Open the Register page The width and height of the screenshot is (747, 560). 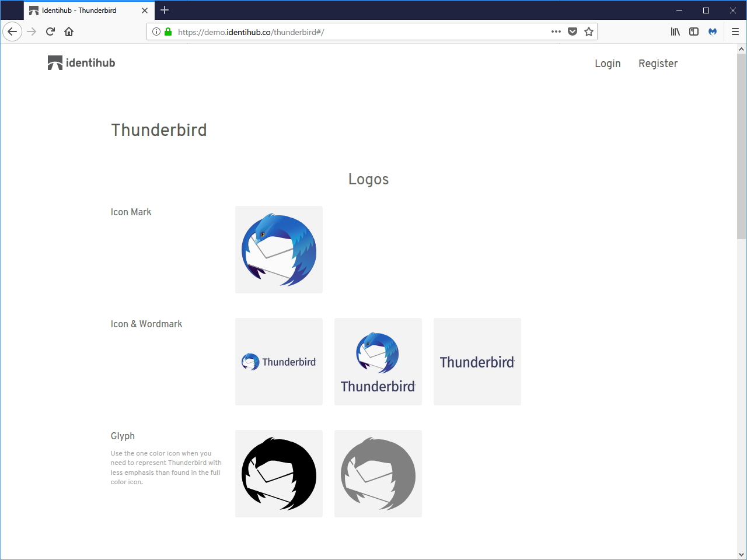tap(658, 64)
